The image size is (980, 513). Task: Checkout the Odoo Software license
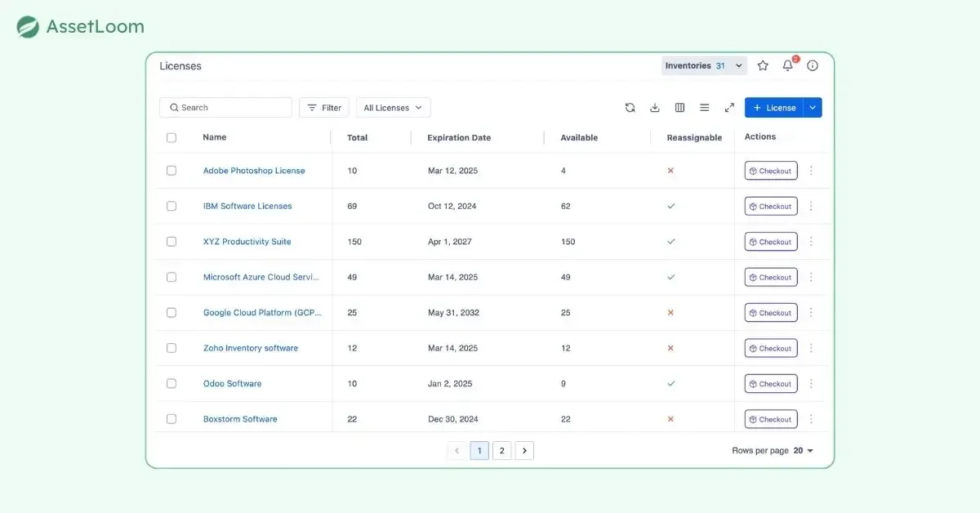[x=771, y=384]
